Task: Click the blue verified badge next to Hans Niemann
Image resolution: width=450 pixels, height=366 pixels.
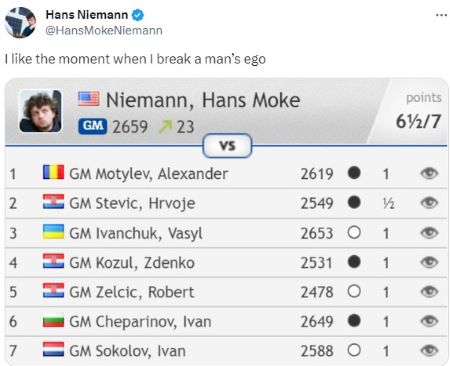Action: click(x=138, y=15)
